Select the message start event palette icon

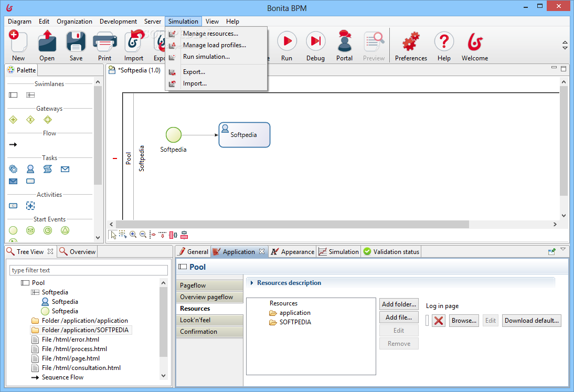tap(30, 230)
